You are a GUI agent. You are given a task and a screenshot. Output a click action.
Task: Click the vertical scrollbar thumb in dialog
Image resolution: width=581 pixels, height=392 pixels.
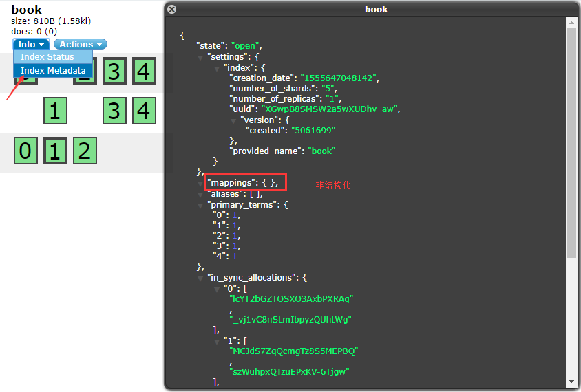(571, 142)
